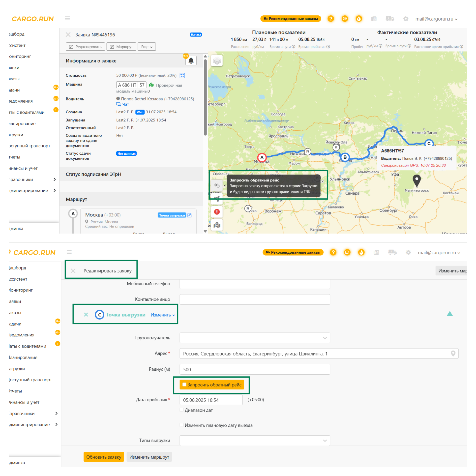Open the Грузополучатель dropdown

[x=255, y=338]
